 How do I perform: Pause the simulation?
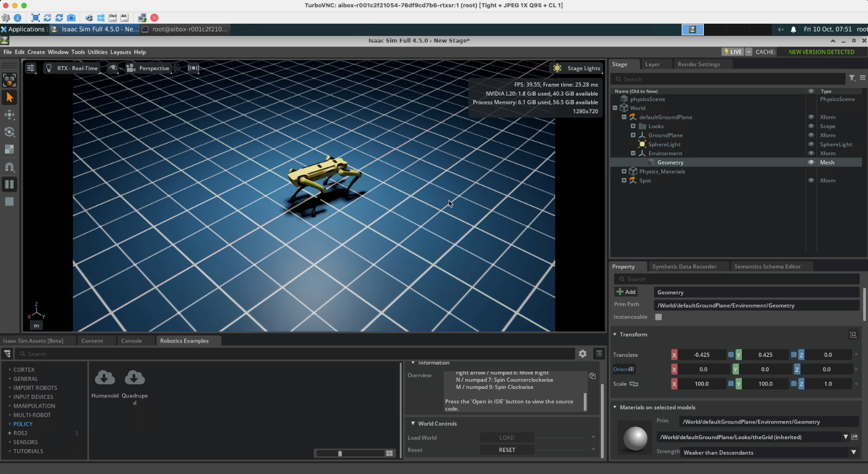pos(9,184)
